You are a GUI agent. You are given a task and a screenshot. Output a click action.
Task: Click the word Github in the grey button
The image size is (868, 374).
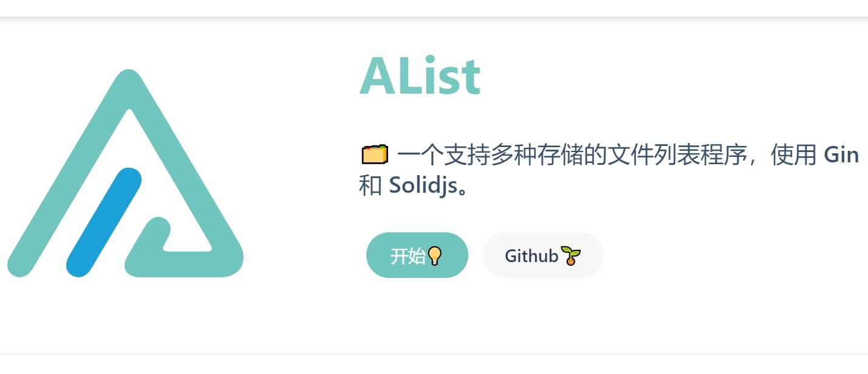(x=531, y=256)
